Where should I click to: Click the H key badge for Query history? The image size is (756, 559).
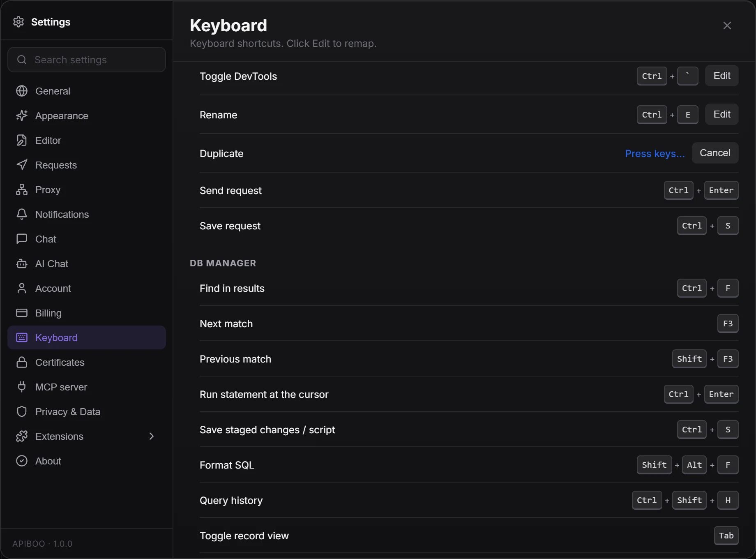[728, 500]
